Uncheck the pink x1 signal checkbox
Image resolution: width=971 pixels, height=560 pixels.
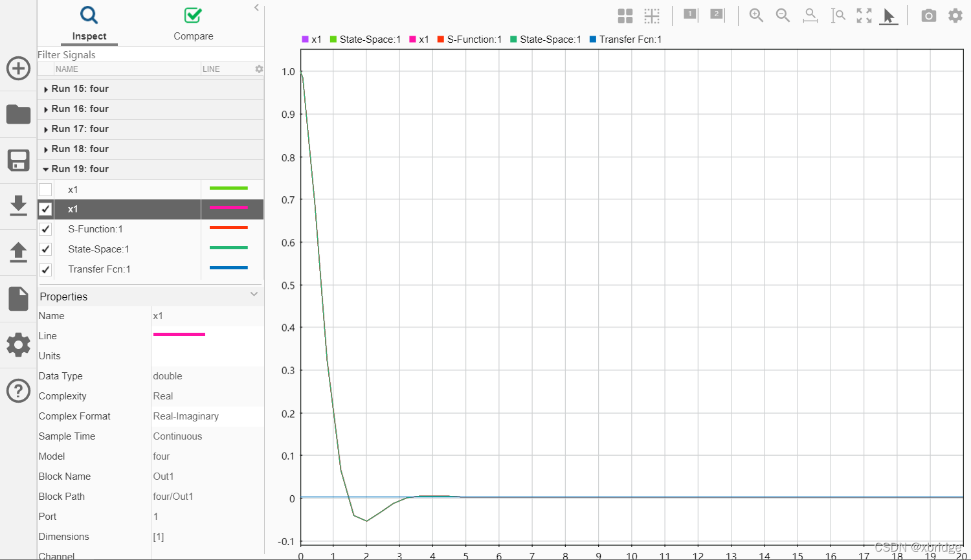point(45,209)
